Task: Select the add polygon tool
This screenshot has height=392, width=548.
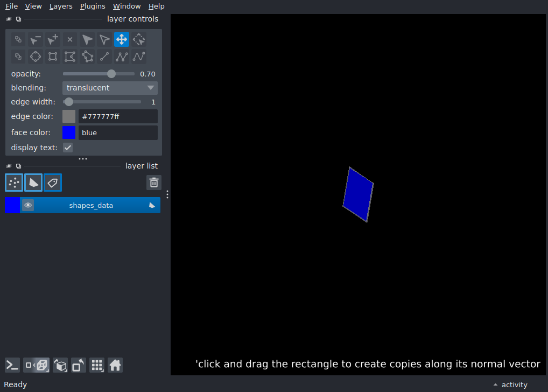Action: click(x=70, y=57)
